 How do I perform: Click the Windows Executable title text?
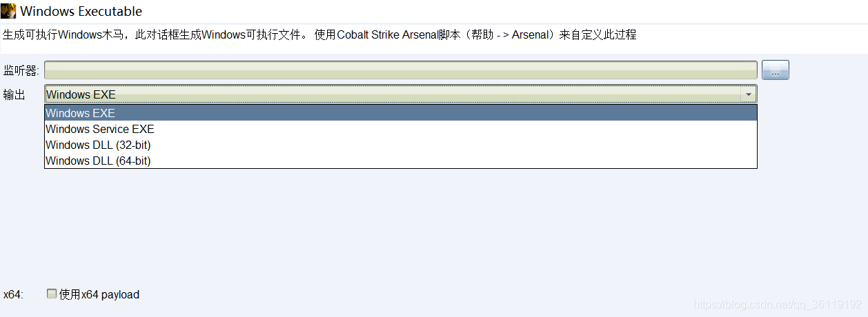[x=81, y=11]
